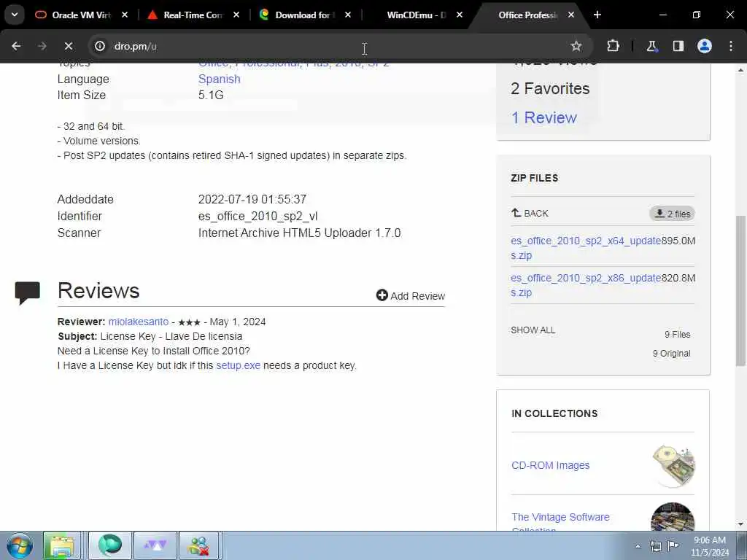Open the Spanish language link
Image resolution: width=747 pixels, height=560 pixels.
(x=219, y=79)
